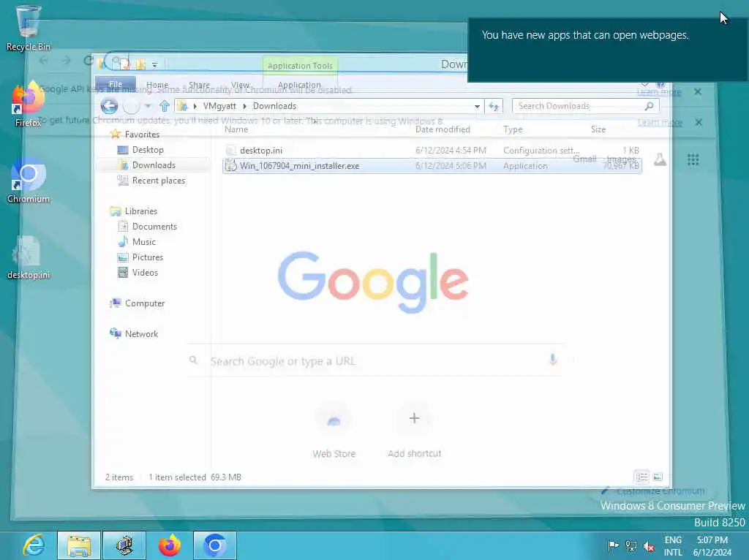The width and height of the screenshot is (749, 560).
Task: Select Libraries in navigation pane
Action: pyautogui.click(x=141, y=211)
